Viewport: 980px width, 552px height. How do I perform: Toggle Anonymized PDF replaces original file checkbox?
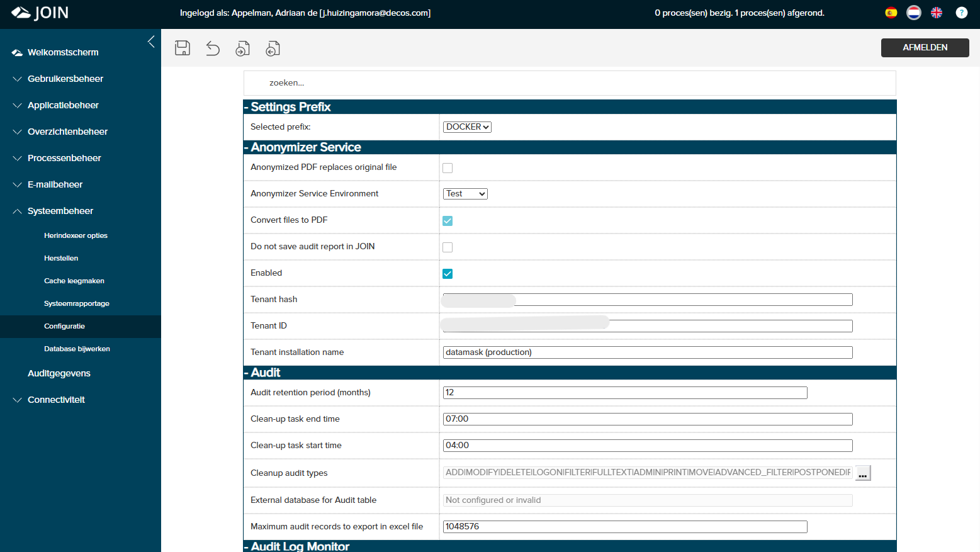pos(448,168)
